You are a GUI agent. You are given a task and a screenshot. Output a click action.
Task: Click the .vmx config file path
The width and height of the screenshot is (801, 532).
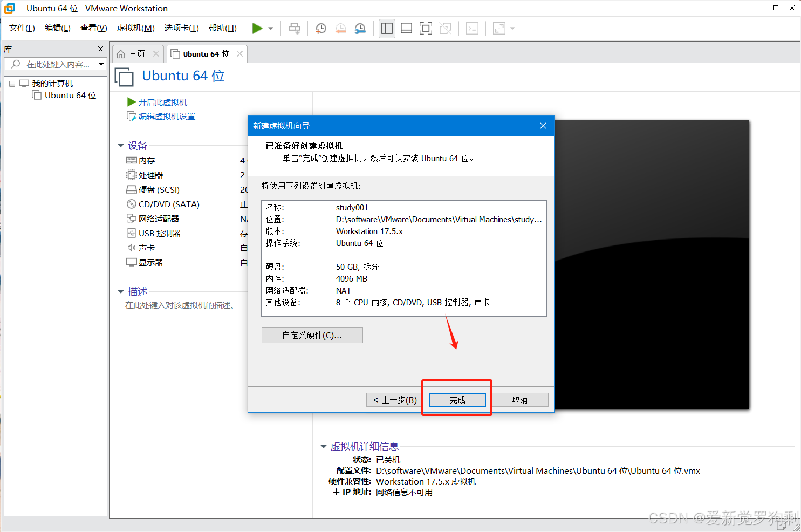(538, 470)
